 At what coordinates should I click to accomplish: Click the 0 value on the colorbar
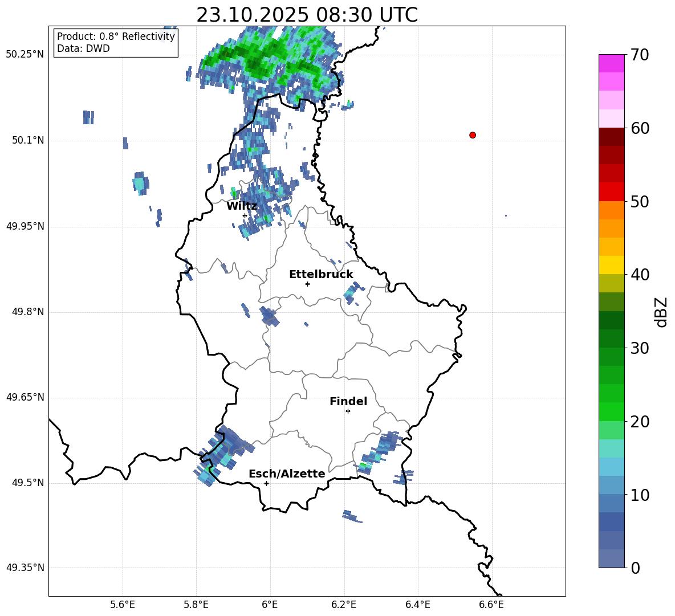(636, 568)
